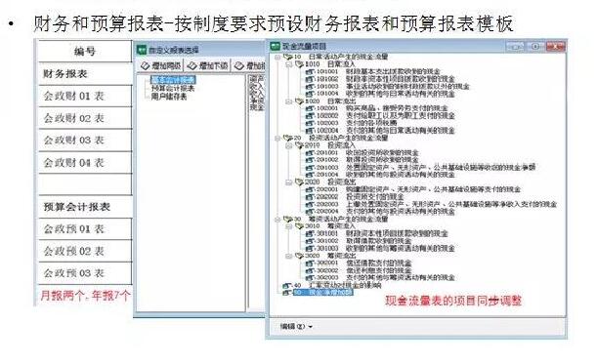Open the 编辑(E) dropdown menu
This screenshot has width=596, height=364.
coord(296,326)
